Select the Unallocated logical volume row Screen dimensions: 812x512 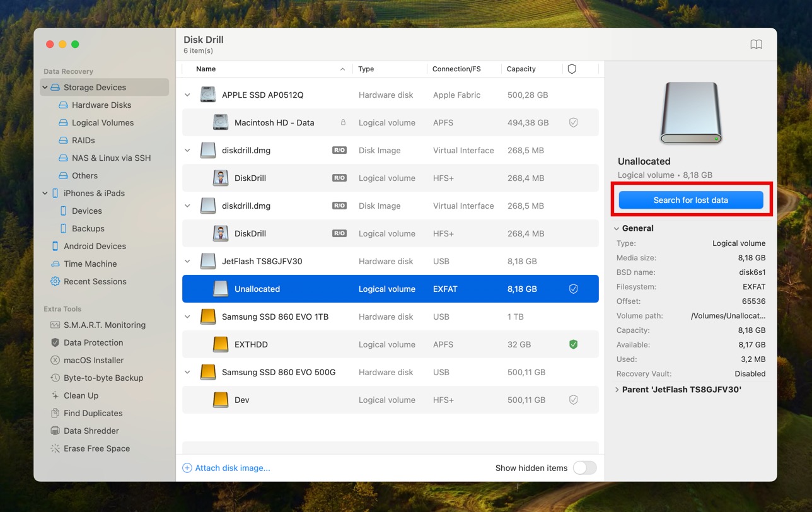390,289
